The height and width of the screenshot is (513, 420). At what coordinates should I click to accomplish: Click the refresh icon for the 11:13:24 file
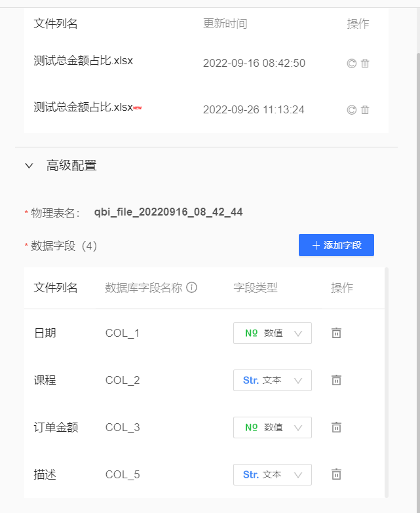point(351,110)
